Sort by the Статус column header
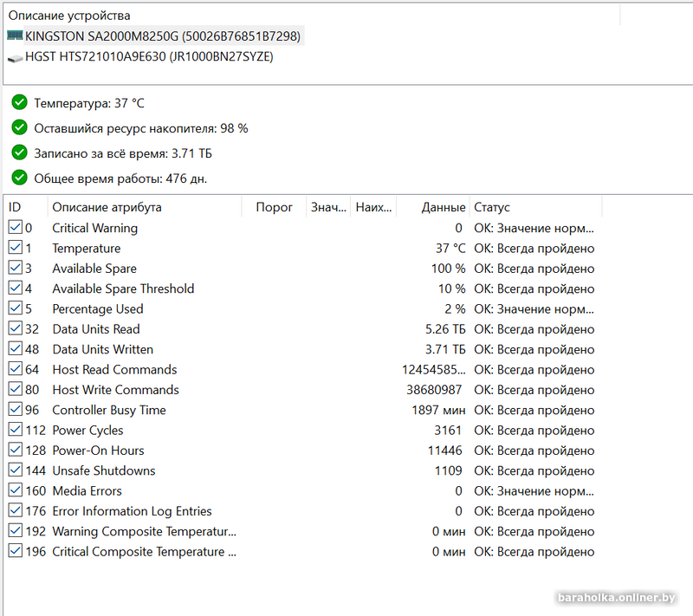 535,207
